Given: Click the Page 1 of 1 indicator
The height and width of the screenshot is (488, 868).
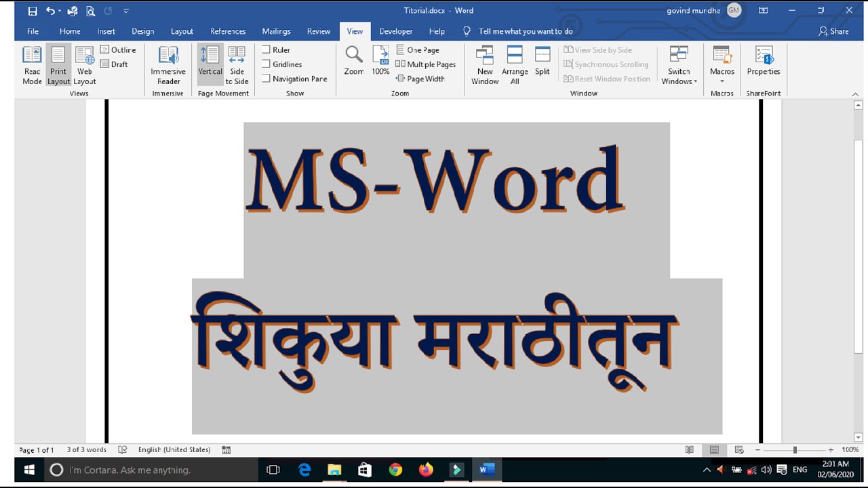Looking at the screenshot, I should [37, 450].
